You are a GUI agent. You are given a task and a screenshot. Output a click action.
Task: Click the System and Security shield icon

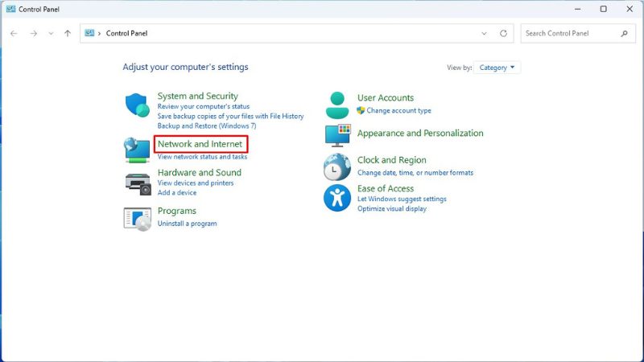tap(137, 105)
